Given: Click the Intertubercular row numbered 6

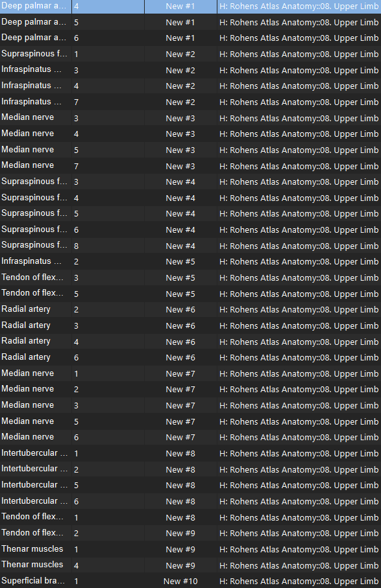Looking at the screenshot, I should coord(190,501).
